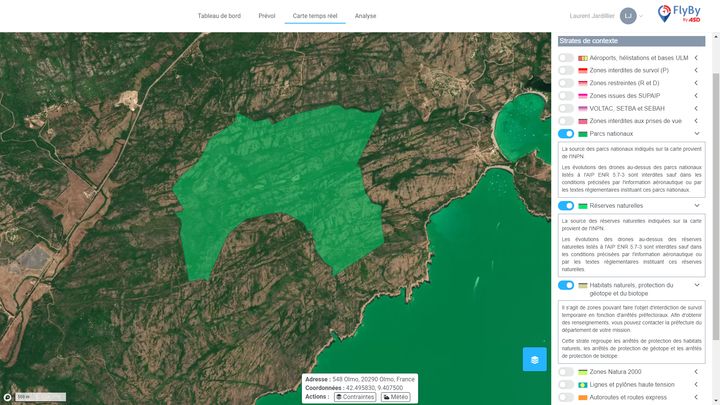Disable the Parcs nationaux layer toggle
The image size is (720, 405).
[x=566, y=134]
